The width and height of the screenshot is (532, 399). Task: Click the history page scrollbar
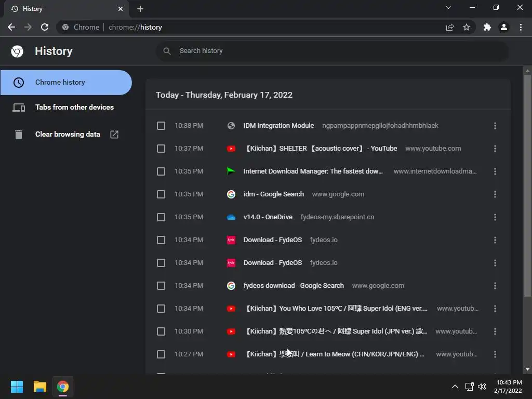[x=527, y=186]
